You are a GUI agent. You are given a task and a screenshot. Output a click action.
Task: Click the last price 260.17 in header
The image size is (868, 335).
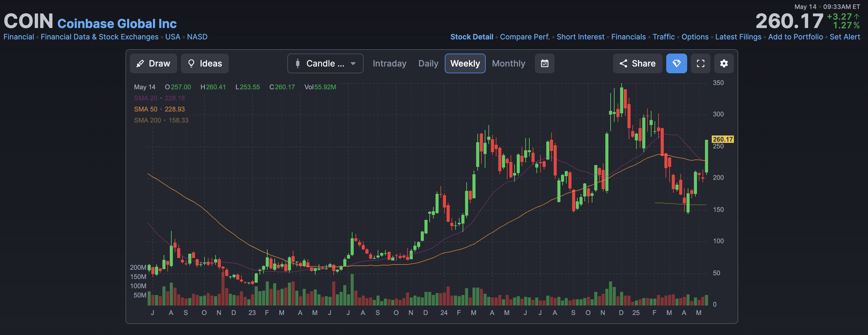789,21
